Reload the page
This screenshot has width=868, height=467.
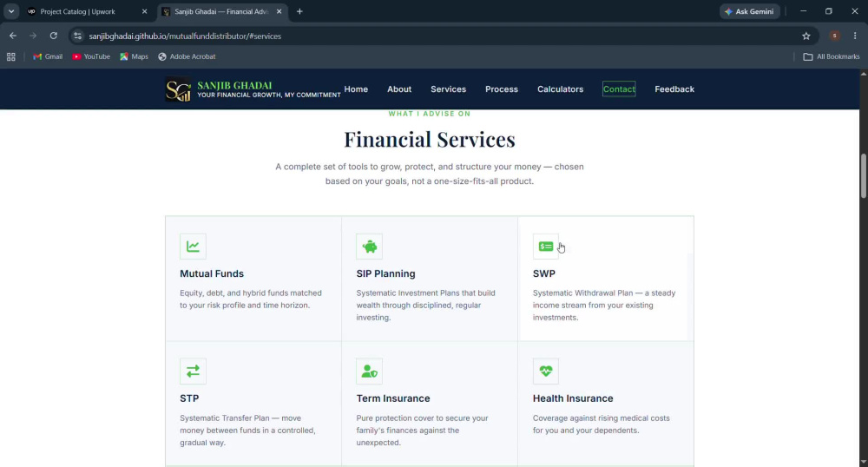tap(53, 36)
